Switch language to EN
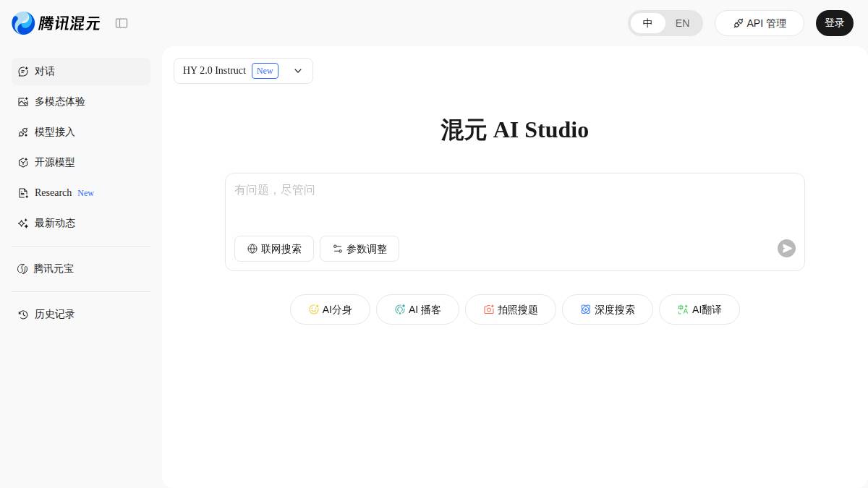868x488 pixels. coord(682,23)
